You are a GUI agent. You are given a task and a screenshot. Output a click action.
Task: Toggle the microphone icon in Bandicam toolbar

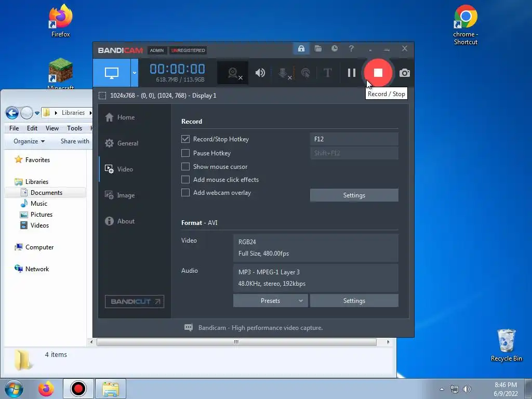[x=284, y=73]
